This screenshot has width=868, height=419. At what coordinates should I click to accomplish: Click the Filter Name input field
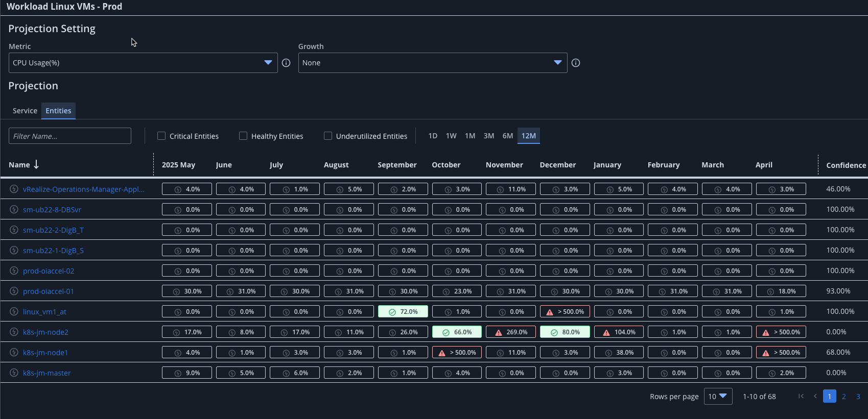pyautogui.click(x=70, y=136)
